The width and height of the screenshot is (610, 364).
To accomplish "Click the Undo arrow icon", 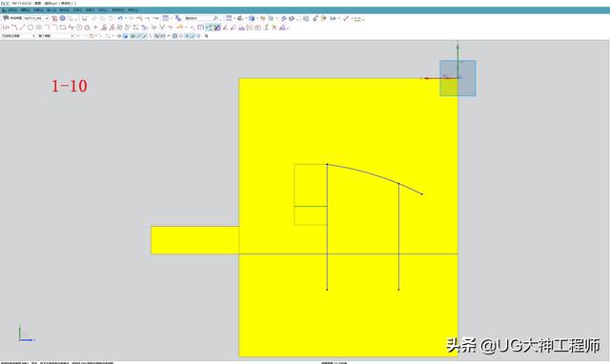I will coord(120,18).
